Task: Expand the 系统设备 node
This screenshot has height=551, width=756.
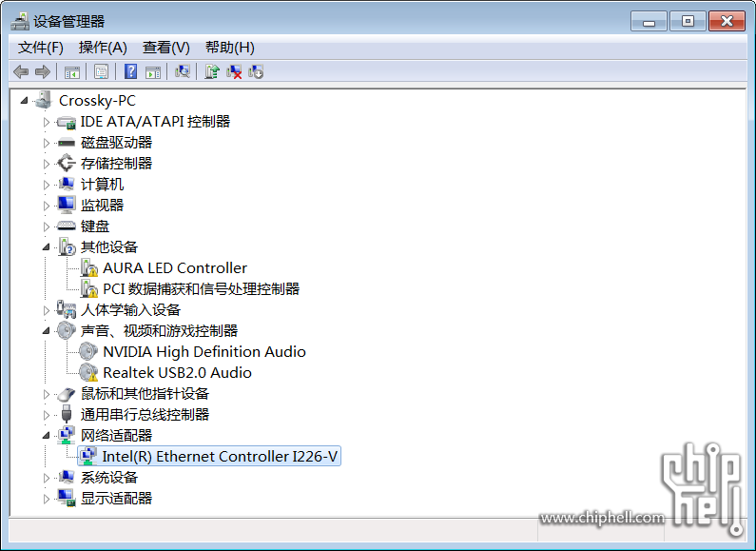Action: pos(47,478)
